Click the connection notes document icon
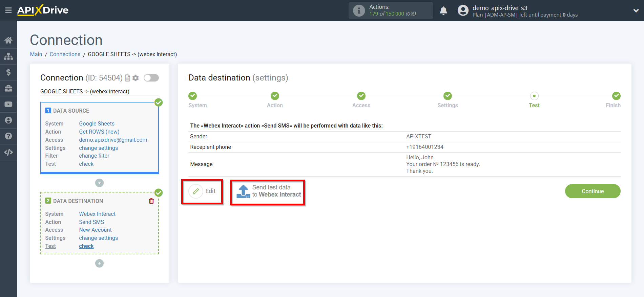Viewport: 644px width, 297px height. [x=128, y=78]
